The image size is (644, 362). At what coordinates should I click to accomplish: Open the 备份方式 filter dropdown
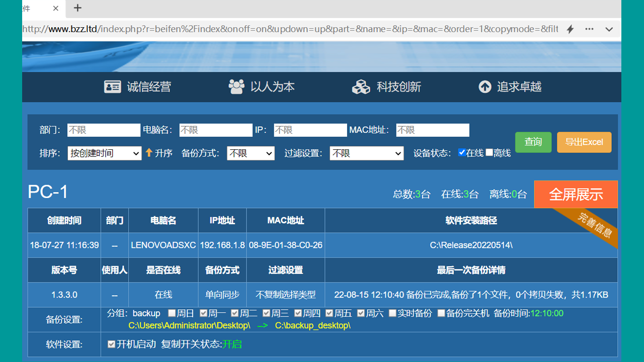[x=251, y=153]
